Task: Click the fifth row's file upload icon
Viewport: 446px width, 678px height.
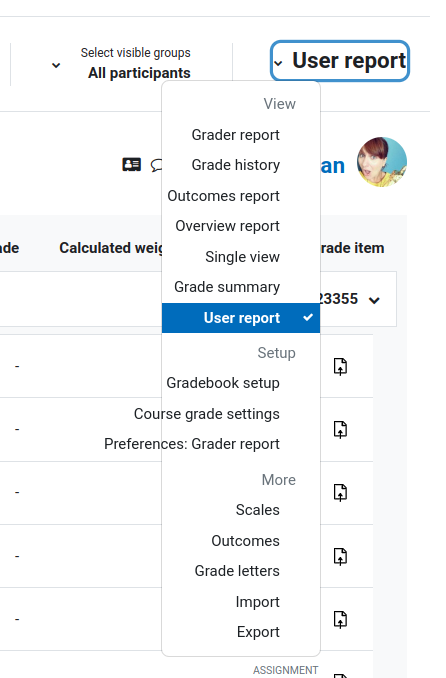Action: [x=340, y=619]
